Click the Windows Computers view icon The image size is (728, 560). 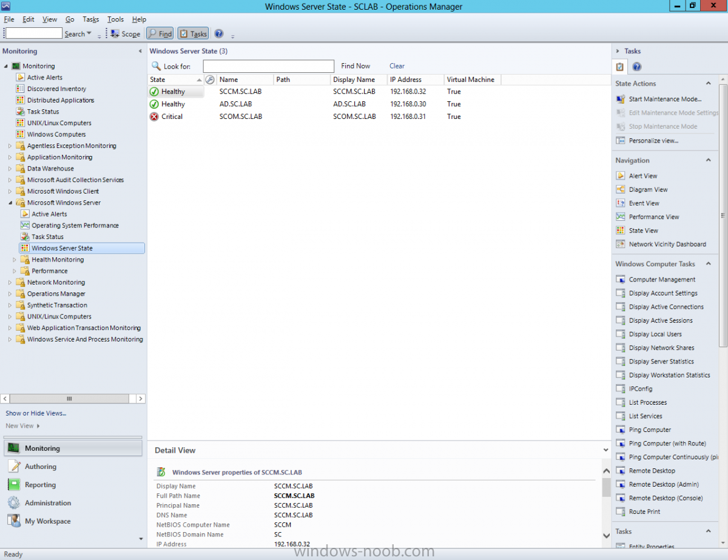point(21,135)
